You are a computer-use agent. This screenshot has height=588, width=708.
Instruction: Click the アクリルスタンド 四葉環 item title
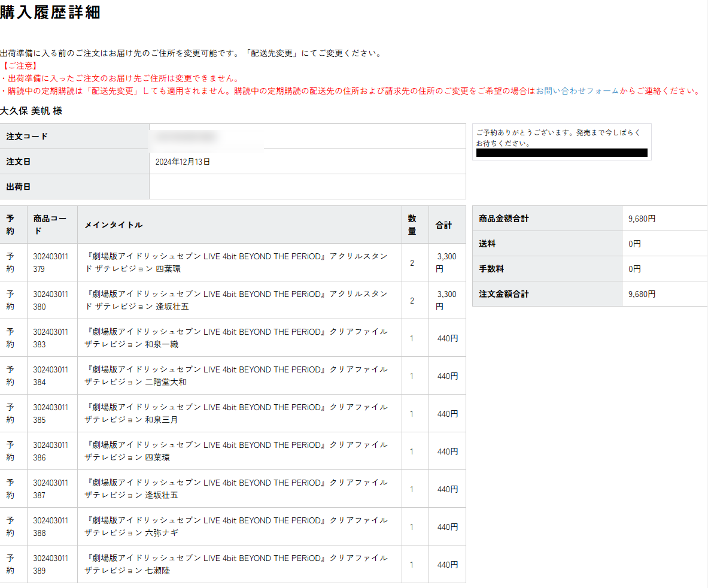point(236,263)
